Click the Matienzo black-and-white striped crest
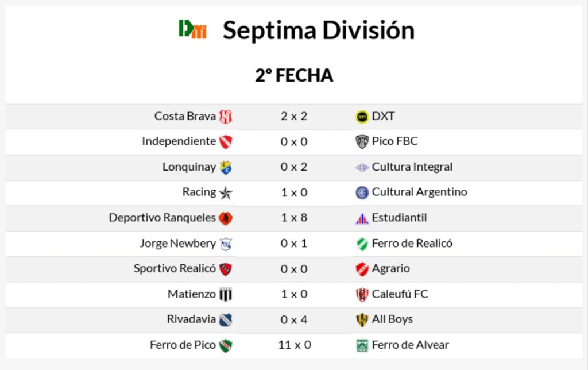588x370 pixels. (x=226, y=295)
